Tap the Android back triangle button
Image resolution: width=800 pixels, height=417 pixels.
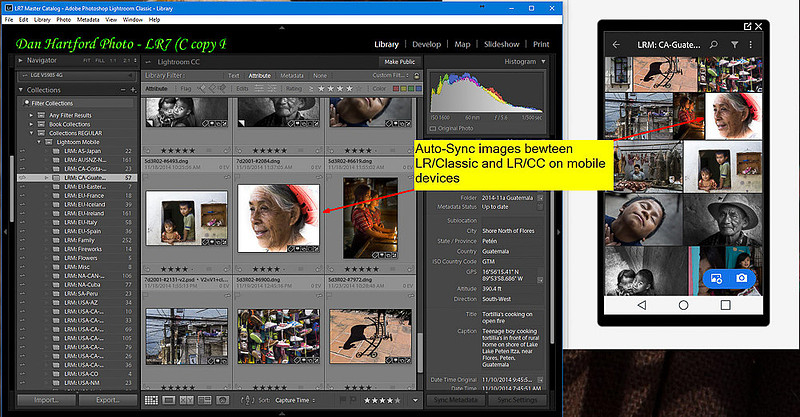coord(642,305)
